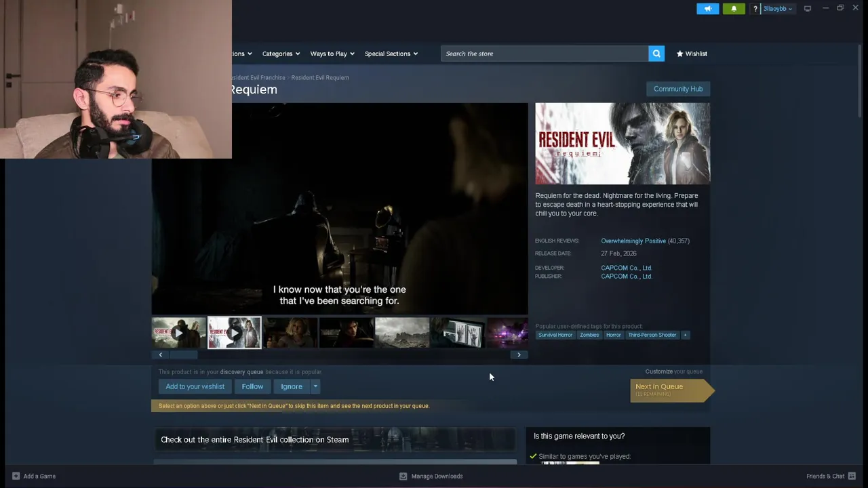Open Overwhelmingly Positive reviews link
This screenshot has height=488, width=868.
click(x=633, y=241)
